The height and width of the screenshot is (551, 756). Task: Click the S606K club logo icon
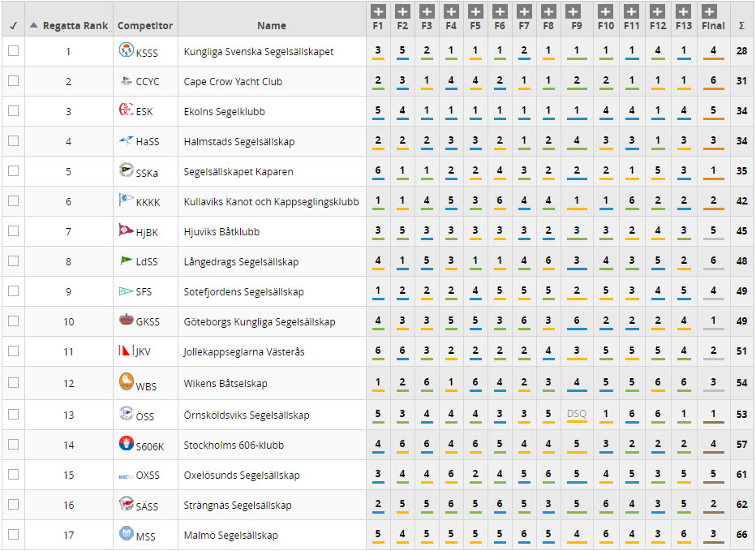pyautogui.click(x=126, y=443)
